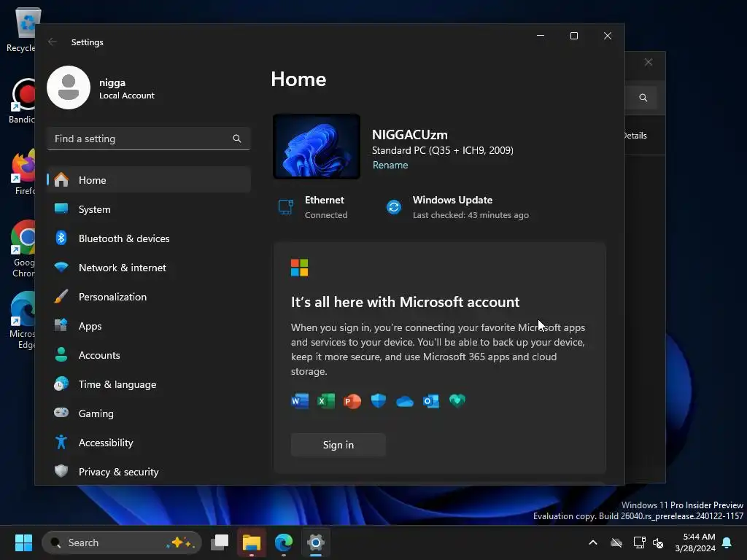Click the search icon in background window
Image resolution: width=747 pixels, height=560 pixels.
(x=643, y=98)
